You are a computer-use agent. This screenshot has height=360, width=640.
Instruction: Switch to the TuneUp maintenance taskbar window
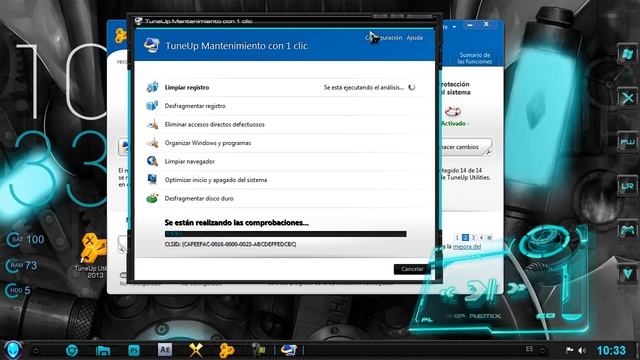(x=289, y=350)
